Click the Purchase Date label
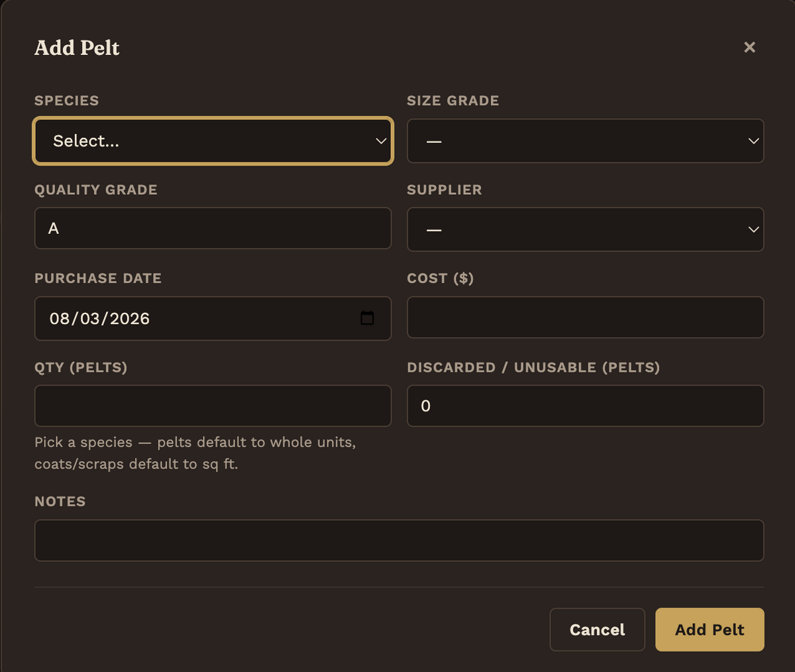 click(98, 278)
